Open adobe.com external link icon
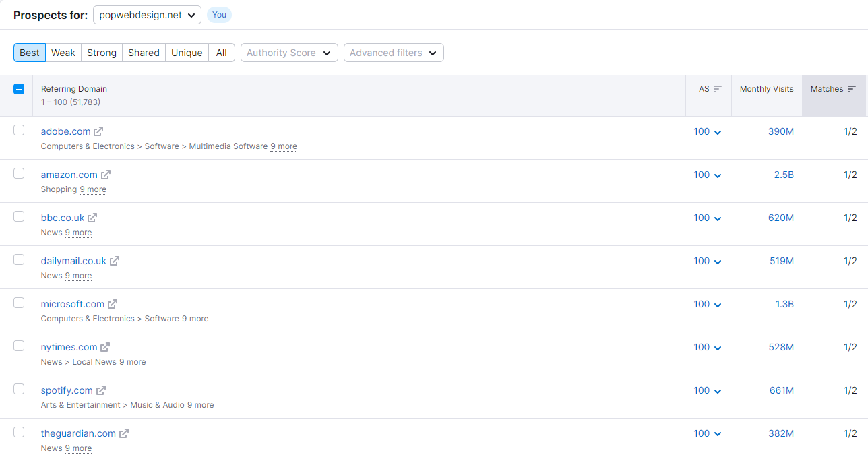868x461 pixels. pos(98,131)
